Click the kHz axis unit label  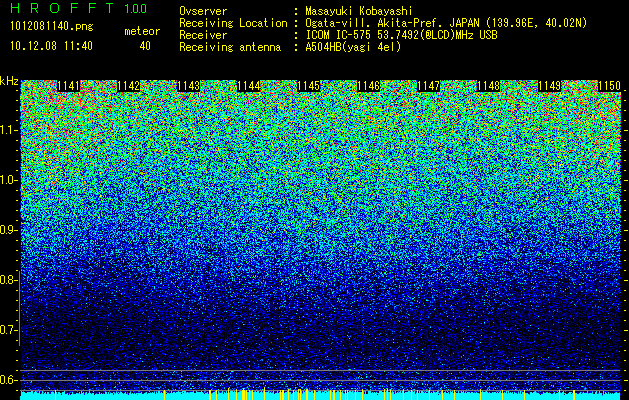click(x=9, y=81)
